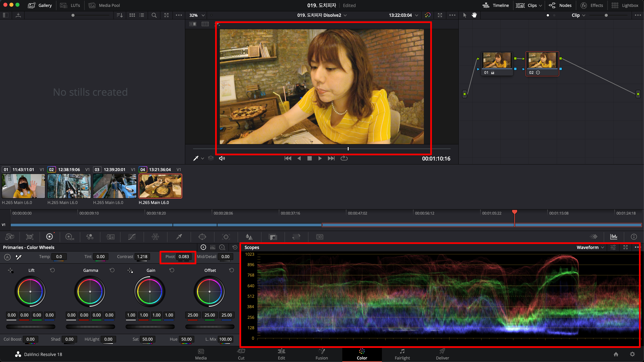Open the Waveform scope type dropdown
This screenshot has height=362, width=644.
tap(590, 247)
